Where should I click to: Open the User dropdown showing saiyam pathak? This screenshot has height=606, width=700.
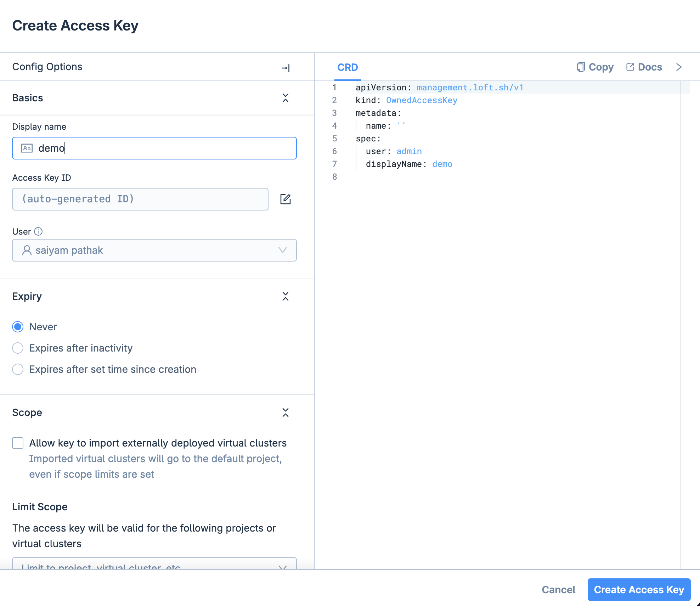tap(154, 250)
